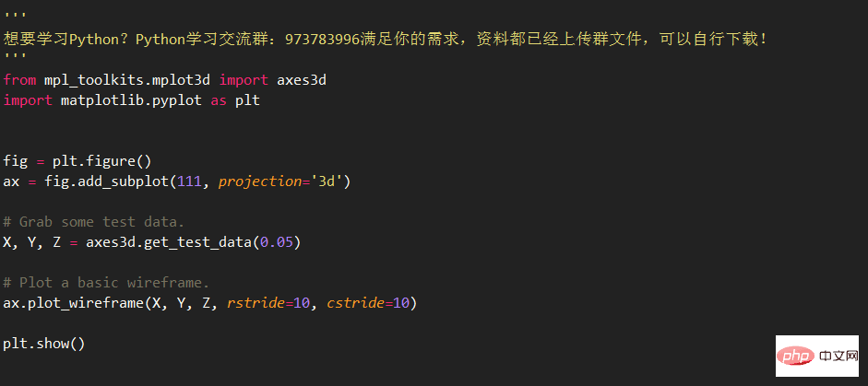Viewport: 868px width, 386px height.
Task: Click axes3d.get_test_data call
Action: pos(169,243)
